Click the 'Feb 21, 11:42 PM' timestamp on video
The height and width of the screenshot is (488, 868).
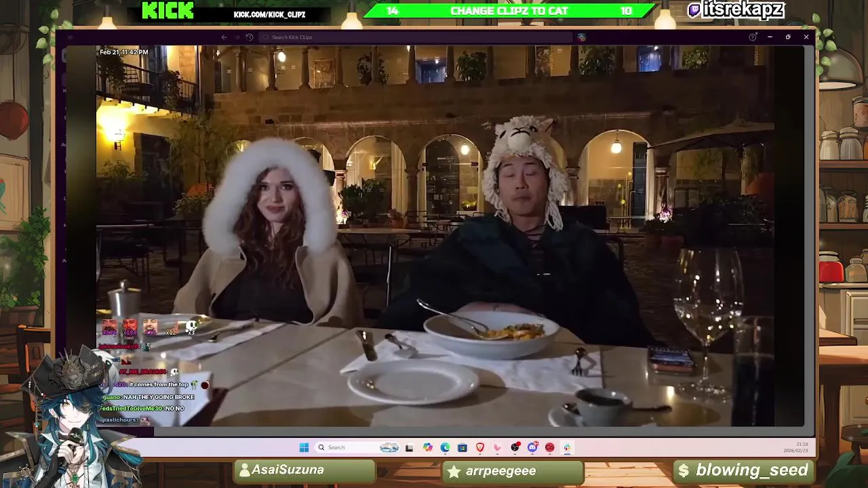coord(124,52)
